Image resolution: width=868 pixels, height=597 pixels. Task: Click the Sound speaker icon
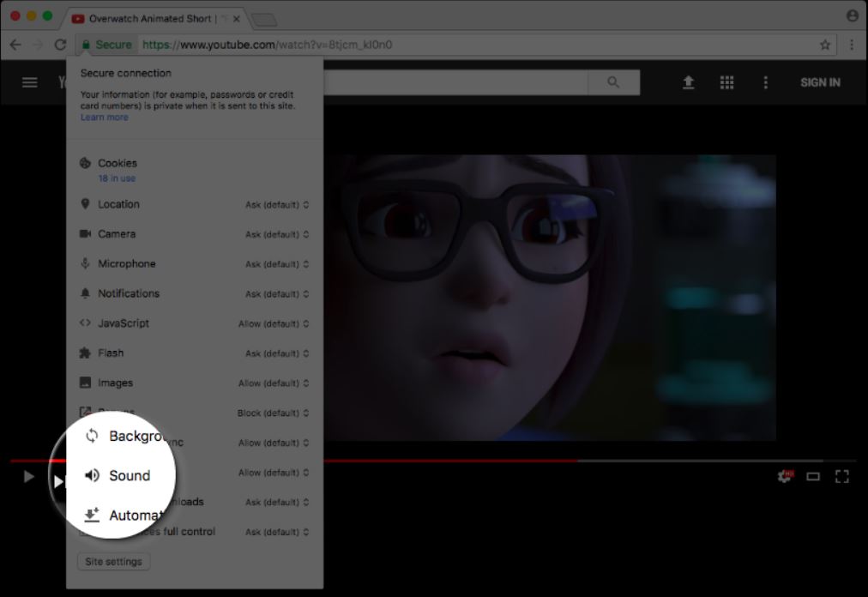click(x=92, y=475)
